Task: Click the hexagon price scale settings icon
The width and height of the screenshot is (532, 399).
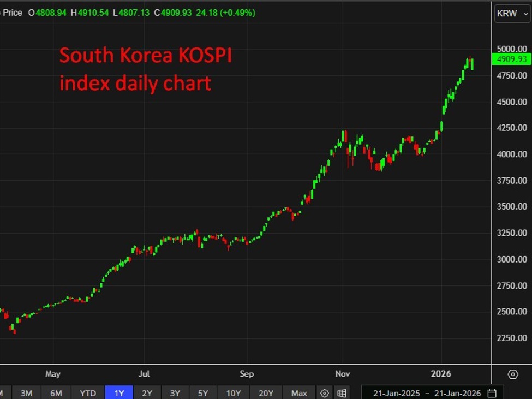Action: click(512, 375)
